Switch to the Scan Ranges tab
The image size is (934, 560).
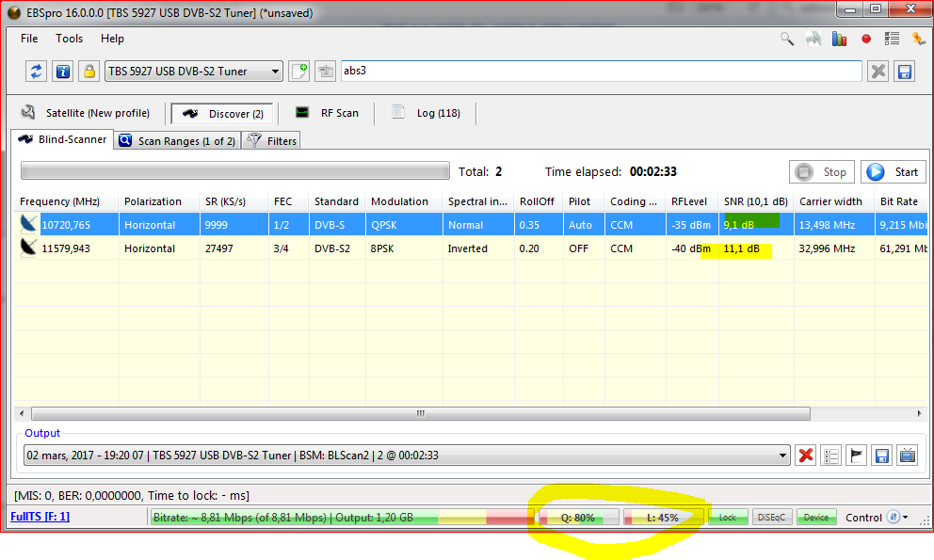[177, 141]
